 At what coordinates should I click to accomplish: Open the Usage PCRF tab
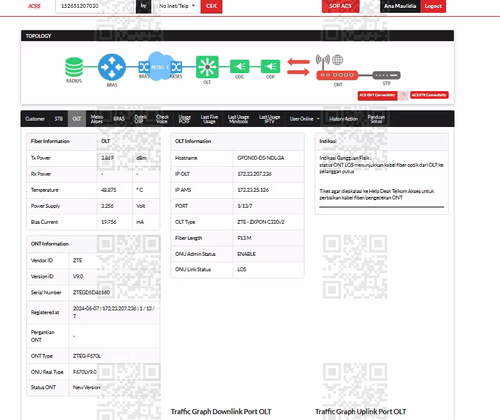tap(184, 119)
